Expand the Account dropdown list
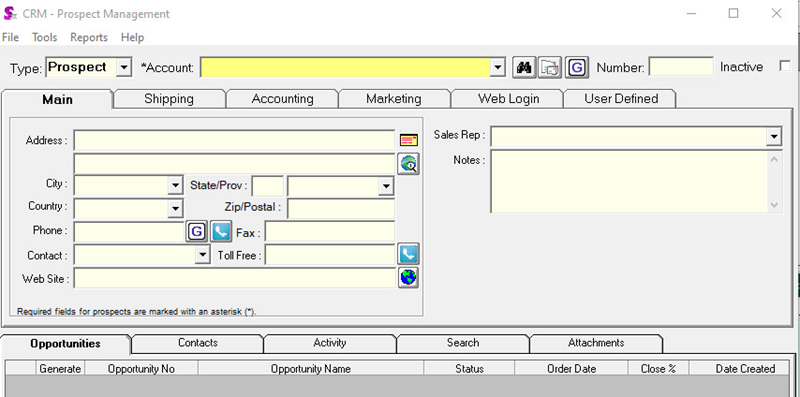Viewport: 800px width, 397px height. click(x=497, y=68)
